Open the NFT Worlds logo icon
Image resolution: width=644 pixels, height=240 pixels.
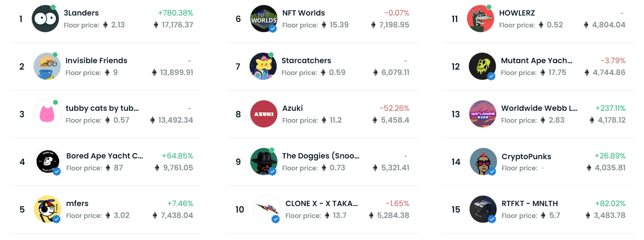tap(264, 18)
